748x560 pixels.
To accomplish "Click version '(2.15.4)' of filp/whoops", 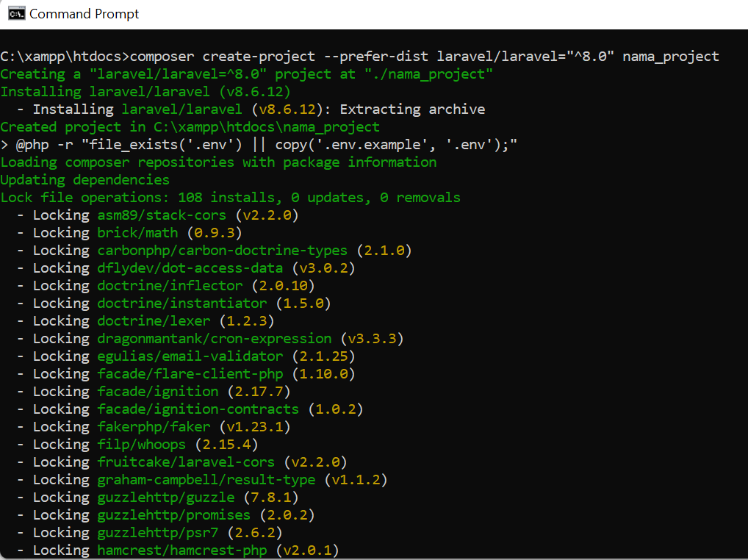I will [226, 445].
